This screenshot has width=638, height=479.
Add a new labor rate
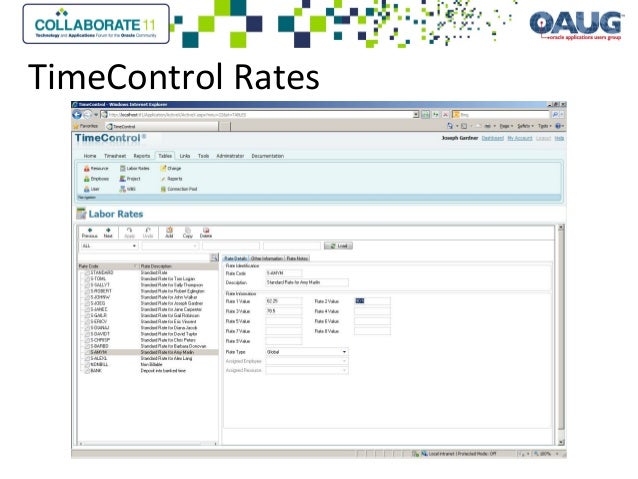click(169, 233)
